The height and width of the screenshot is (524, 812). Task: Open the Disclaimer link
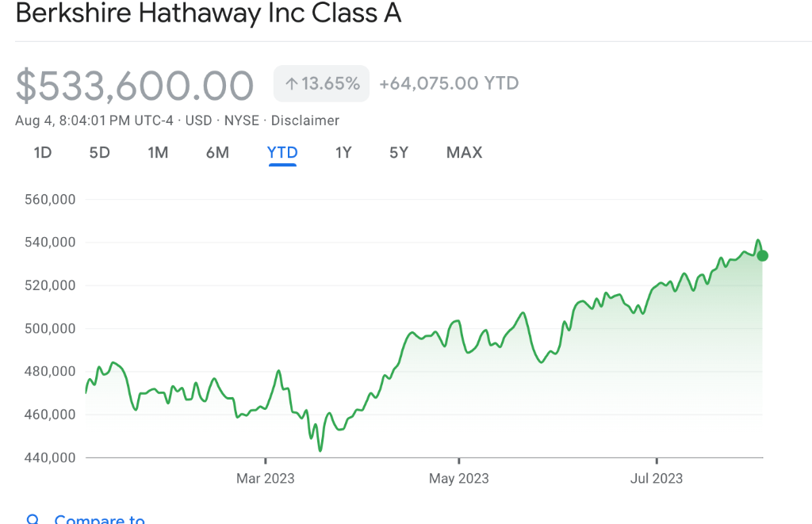click(305, 120)
